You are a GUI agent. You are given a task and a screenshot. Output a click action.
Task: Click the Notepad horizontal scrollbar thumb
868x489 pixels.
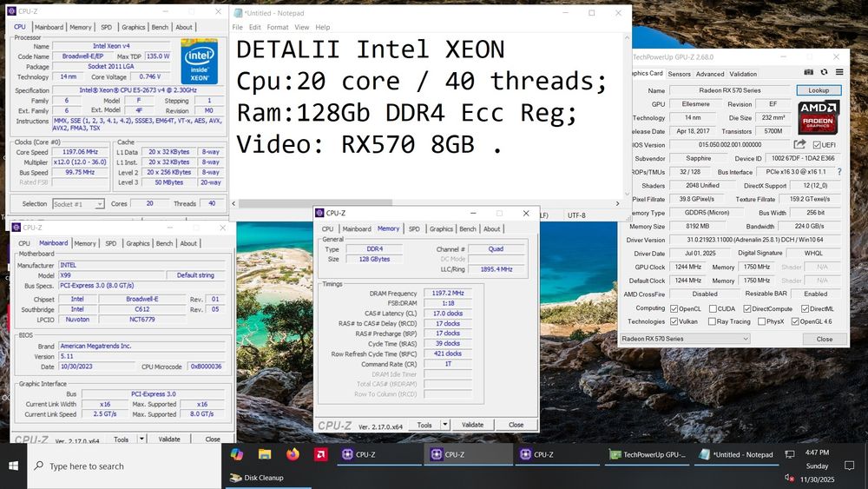[316, 203]
